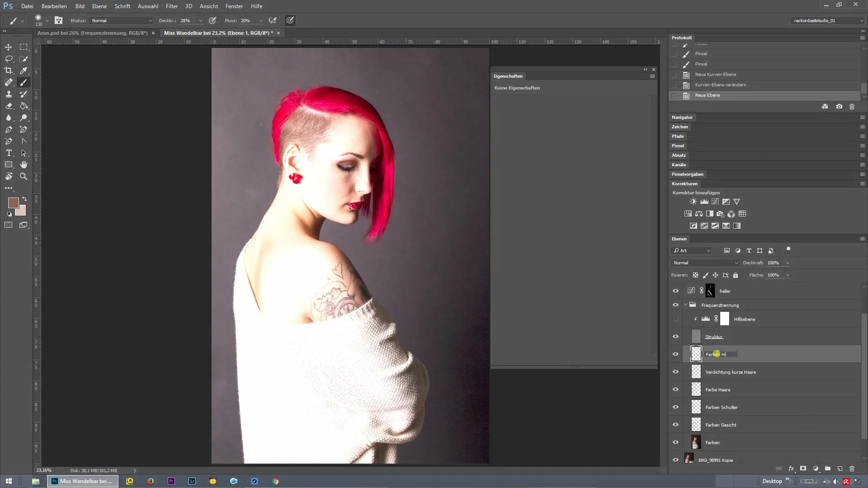Open the Fenster menu

coord(234,6)
